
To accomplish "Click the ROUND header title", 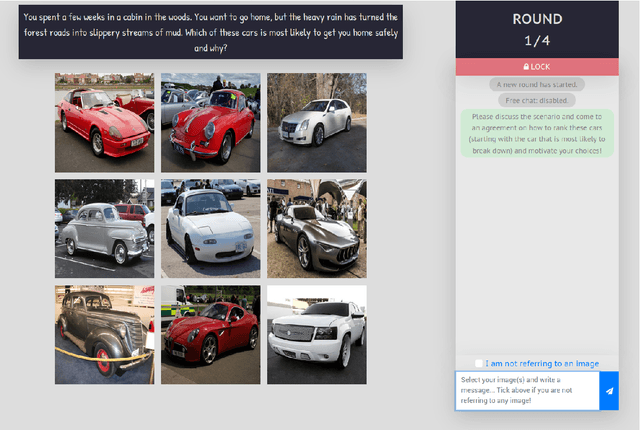I will click(537, 19).
